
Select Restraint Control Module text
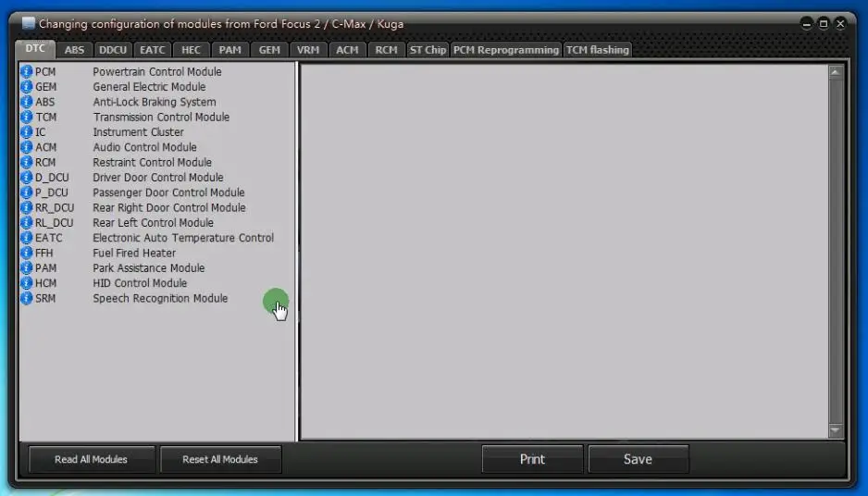[x=153, y=162]
